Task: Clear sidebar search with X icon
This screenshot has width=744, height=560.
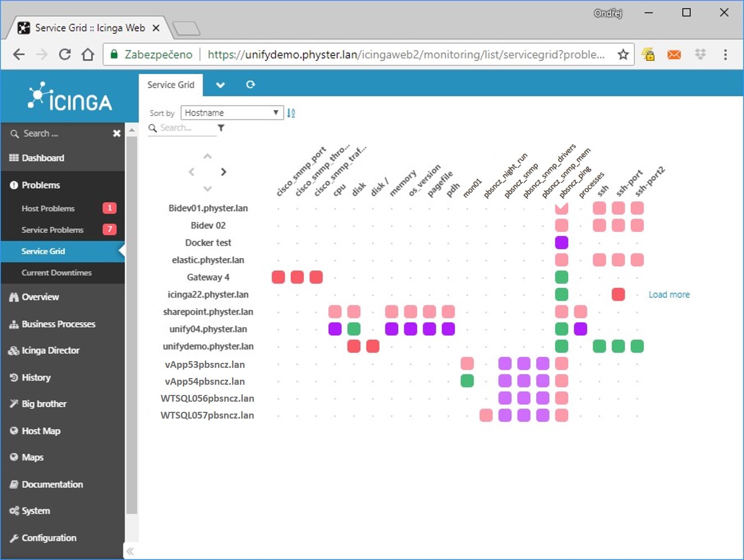Action: click(117, 134)
